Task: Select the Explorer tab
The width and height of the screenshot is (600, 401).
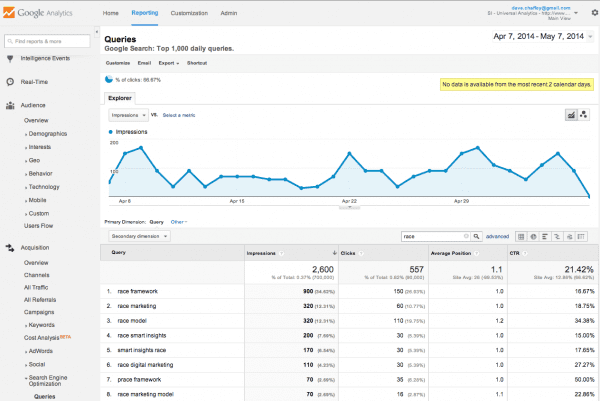Action: click(120, 98)
